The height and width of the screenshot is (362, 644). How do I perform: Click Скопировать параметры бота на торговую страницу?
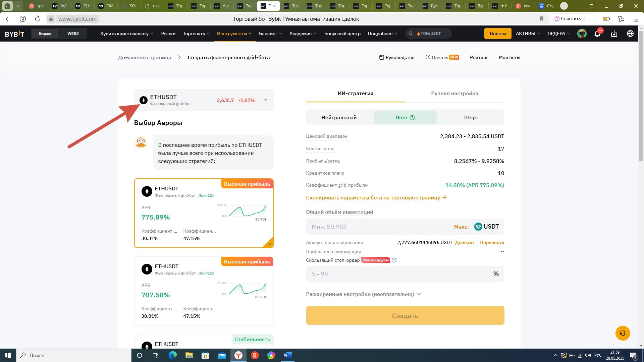[x=376, y=198]
